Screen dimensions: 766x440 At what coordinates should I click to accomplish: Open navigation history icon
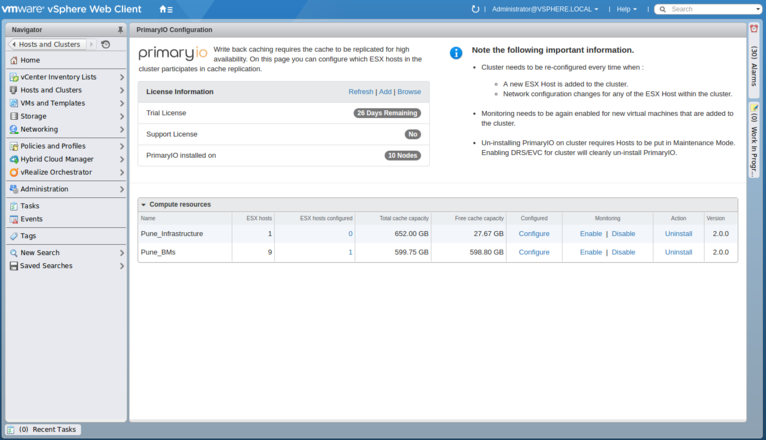coord(106,44)
